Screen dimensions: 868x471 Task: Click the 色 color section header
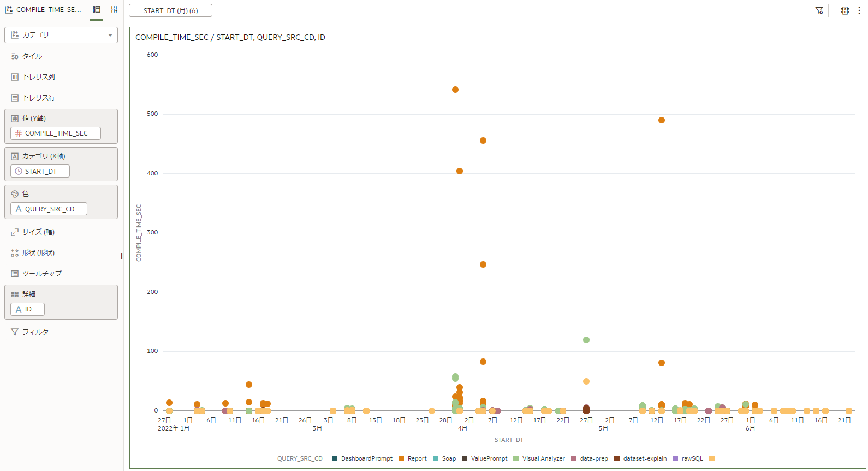(26, 194)
